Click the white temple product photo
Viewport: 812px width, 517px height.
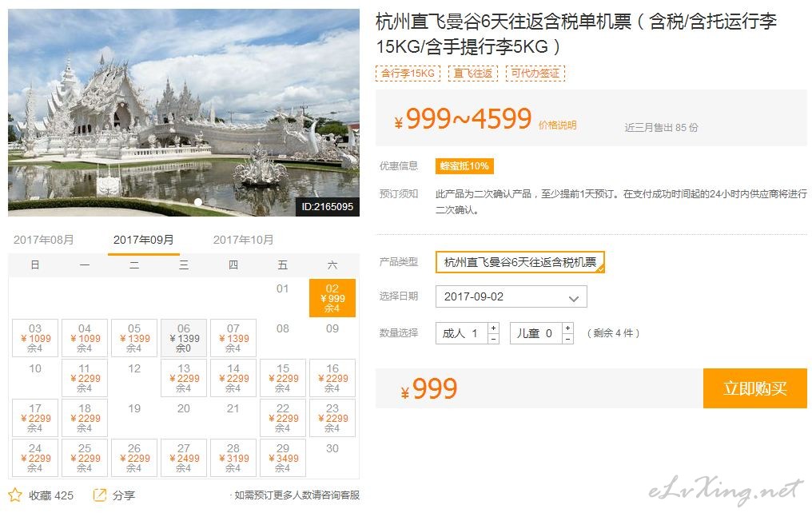pos(184,113)
